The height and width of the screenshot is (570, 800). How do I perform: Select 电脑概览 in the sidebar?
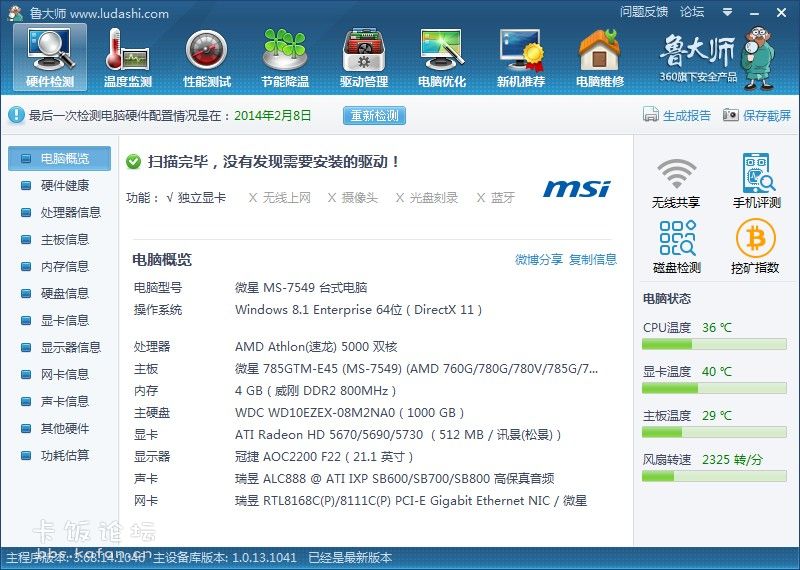point(60,158)
